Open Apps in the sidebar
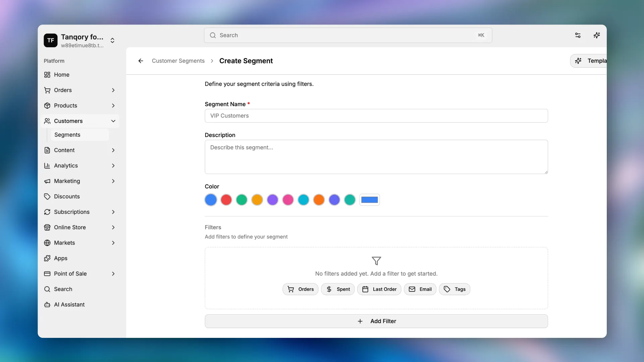Viewport: 644px width, 362px height. coord(80,258)
